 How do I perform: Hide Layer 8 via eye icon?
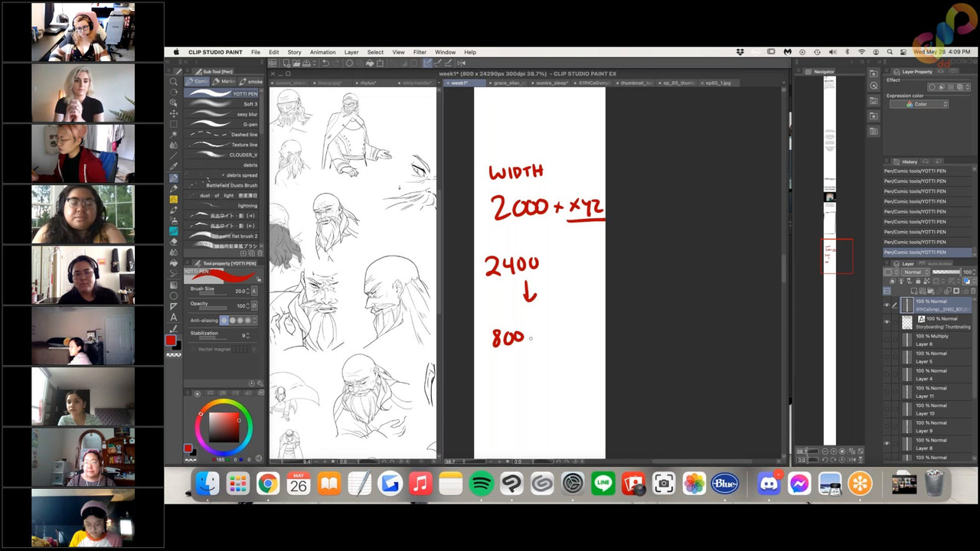point(887,444)
